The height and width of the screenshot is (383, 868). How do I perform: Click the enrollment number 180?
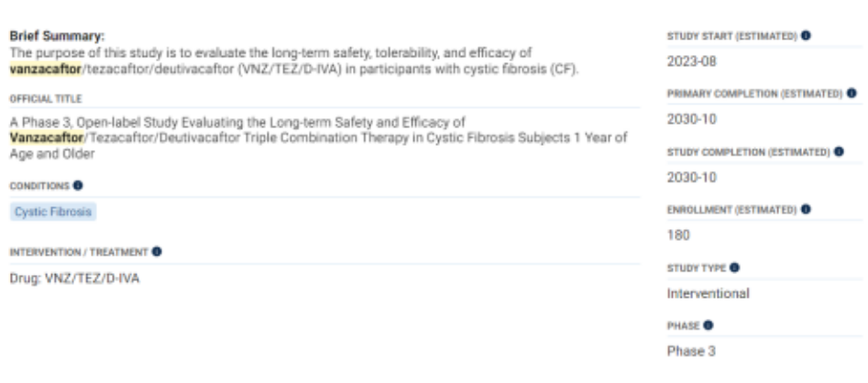(x=678, y=235)
